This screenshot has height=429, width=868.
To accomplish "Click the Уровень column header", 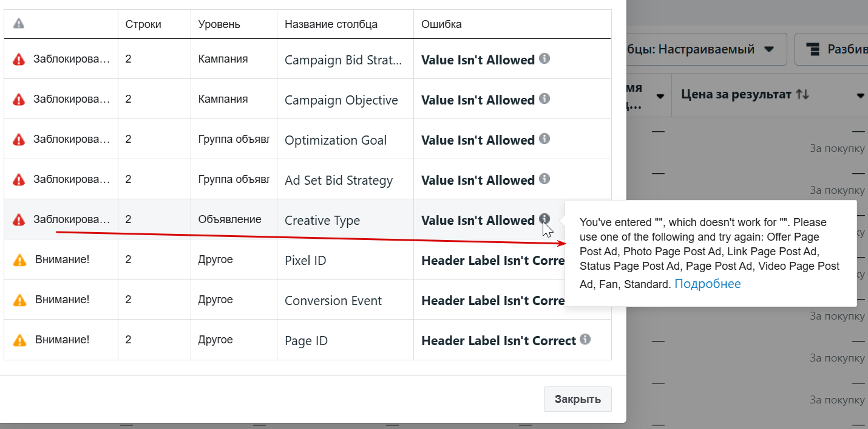I will [219, 24].
